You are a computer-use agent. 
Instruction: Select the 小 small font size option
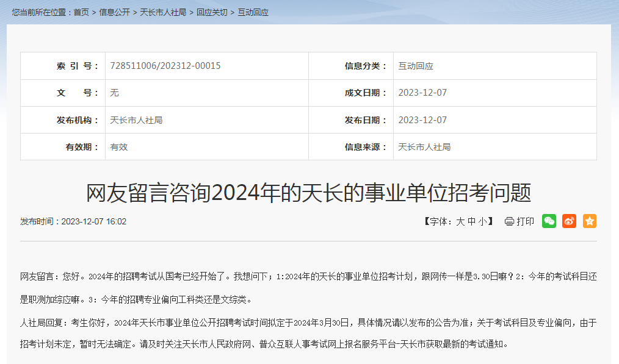[484, 221]
